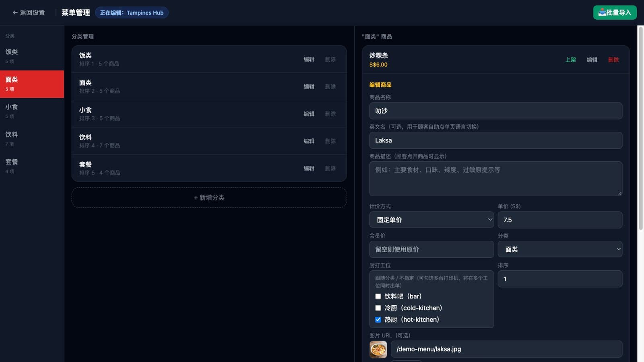644x362 pixels.
Task: Click the 会员价 member price field
Action: [x=431, y=249]
